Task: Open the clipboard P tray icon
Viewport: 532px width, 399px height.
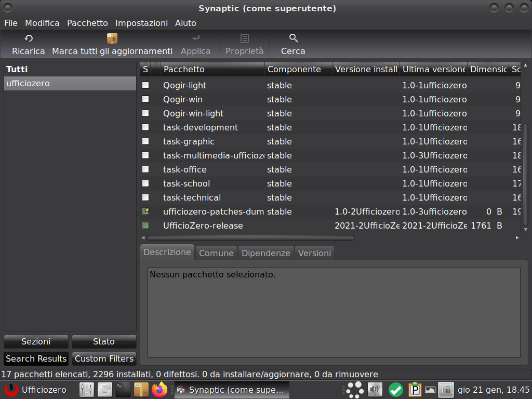Action: (x=415, y=390)
